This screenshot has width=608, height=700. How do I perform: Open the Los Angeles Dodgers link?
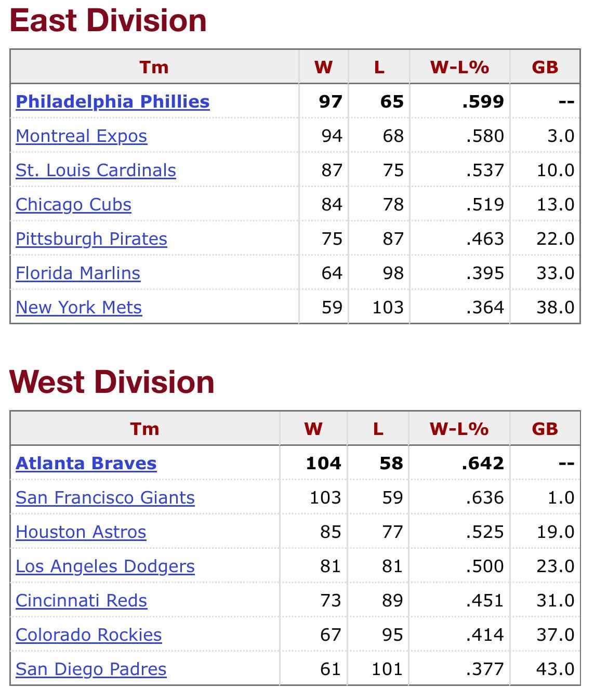[x=105, y=566]
